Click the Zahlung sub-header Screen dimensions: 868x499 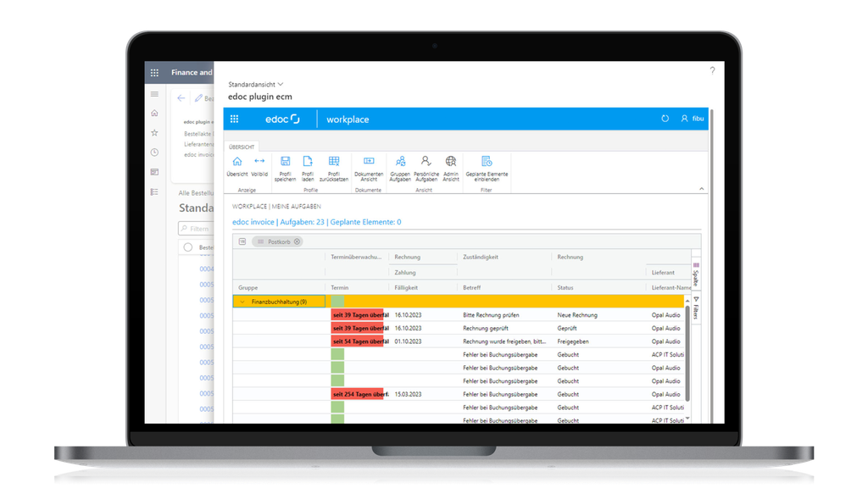click(405, 272)
